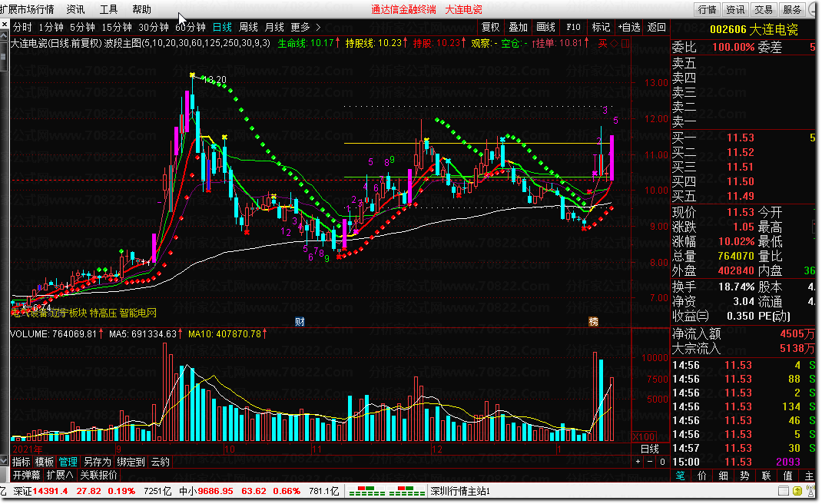Open the 扩展市场行情 menu

(x=27, y=9)
